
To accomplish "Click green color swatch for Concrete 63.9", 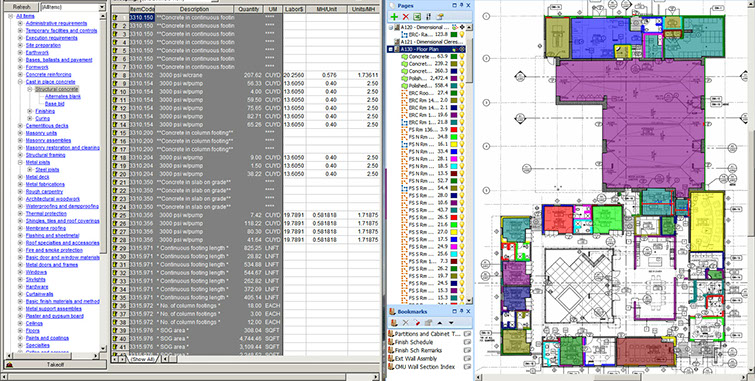I will tap(454, 56).
